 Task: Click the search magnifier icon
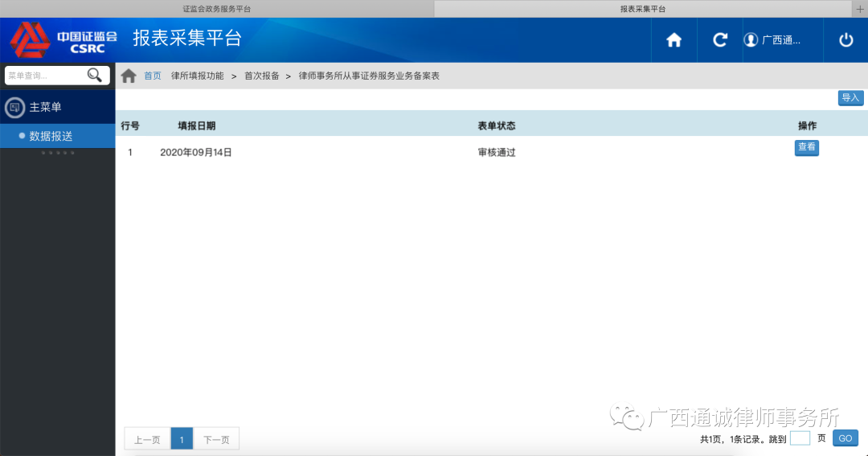pyautogui.click(x=95, y=75)
